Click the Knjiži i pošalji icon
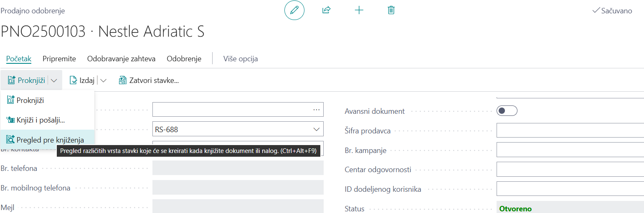Viewport: 644px width, 213px height. click(x=10, y=120)
